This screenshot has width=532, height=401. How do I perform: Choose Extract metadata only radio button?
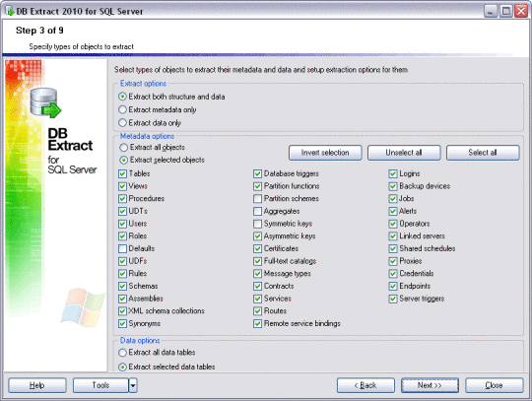[122, 109]
